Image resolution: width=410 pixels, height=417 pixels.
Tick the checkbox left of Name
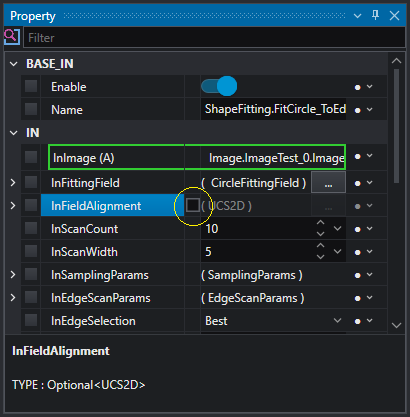[31, 109]
